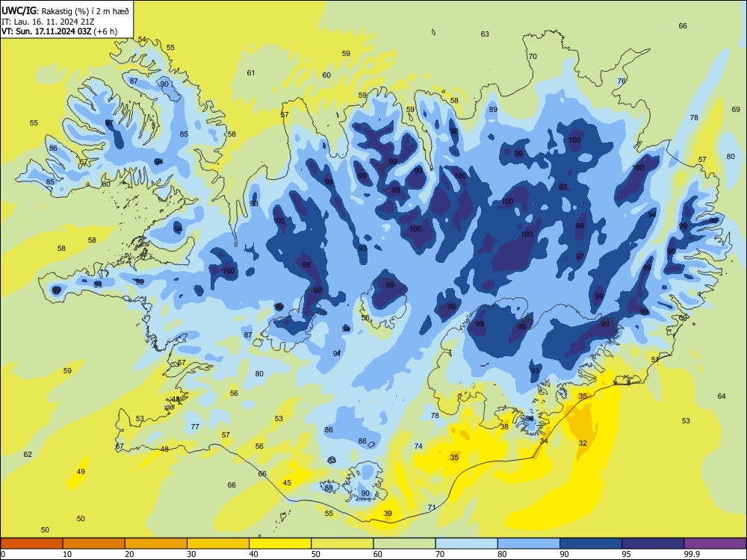This screenshot has height=560, width=747.
Task: Click the dark orange 0–10 legend swatch
Action: [31, 544]
